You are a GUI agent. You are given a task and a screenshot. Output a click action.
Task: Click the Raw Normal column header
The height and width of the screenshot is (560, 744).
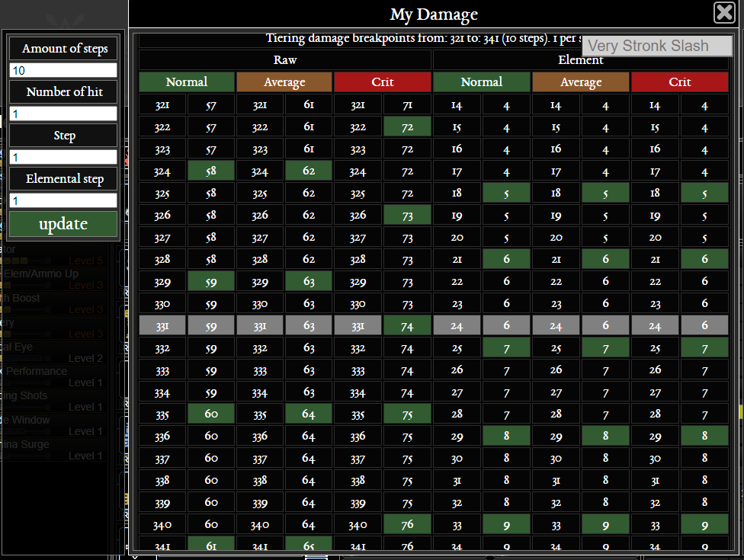187,82
